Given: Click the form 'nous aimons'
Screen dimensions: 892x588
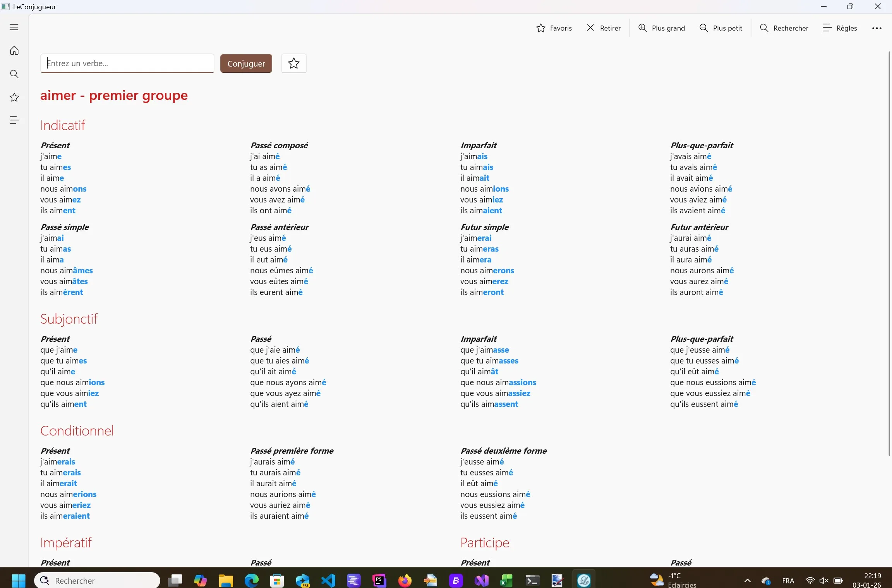Looking at the screenshot, I should coord(63,189).
